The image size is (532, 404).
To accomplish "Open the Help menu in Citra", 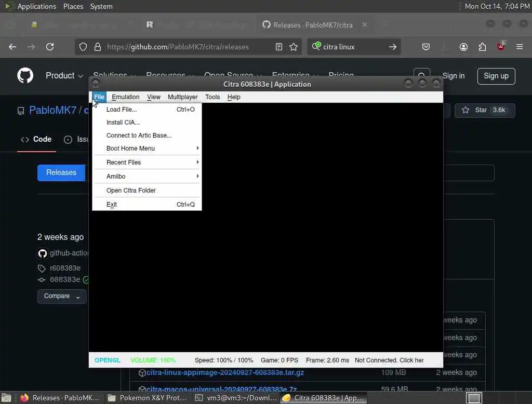I will [234, 97].
